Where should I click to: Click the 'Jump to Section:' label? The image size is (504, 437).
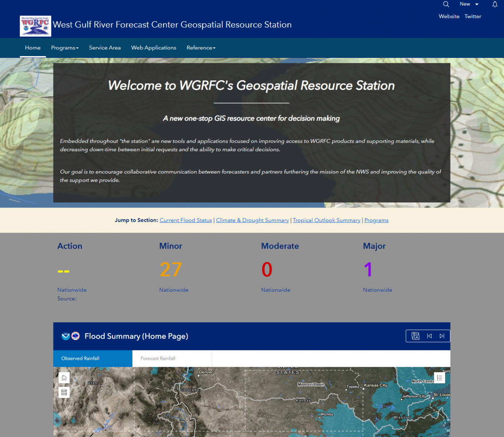coord(136,220)
